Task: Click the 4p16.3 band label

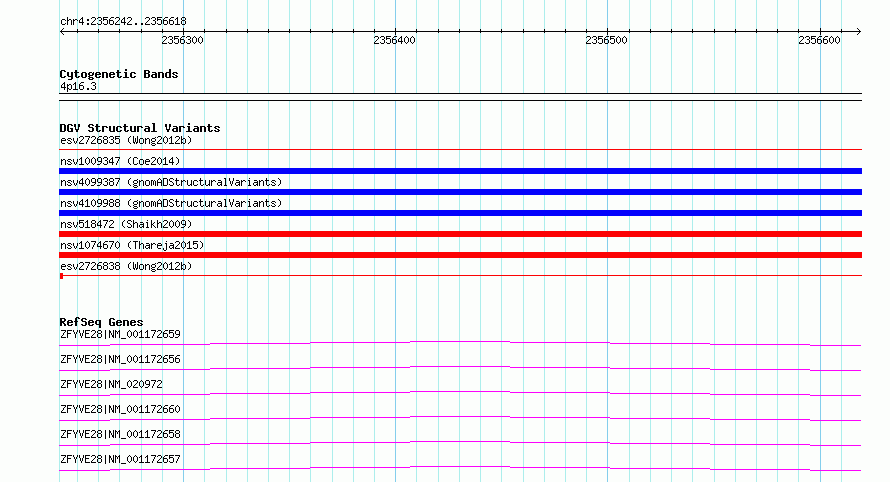Action: pos(78,87)
